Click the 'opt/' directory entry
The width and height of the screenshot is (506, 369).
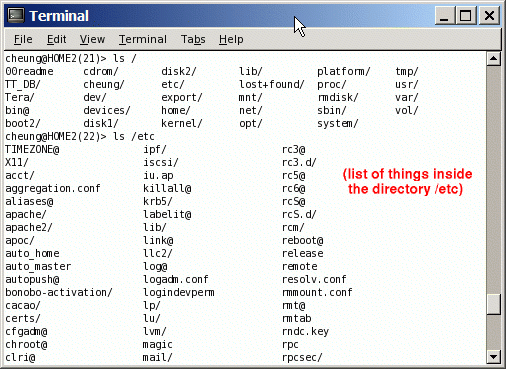tap(251, 123)
